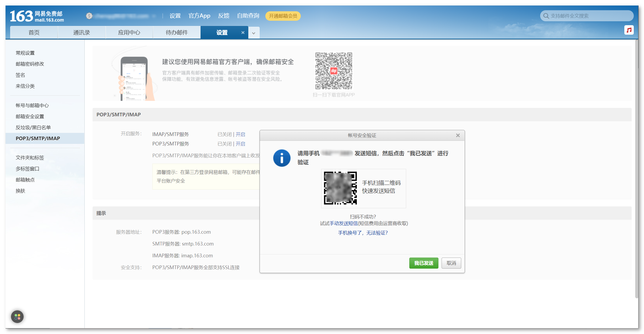Enable the IMAP/SMTP服务 via 开启
The image size is (644, 334).
pos(240,134)
